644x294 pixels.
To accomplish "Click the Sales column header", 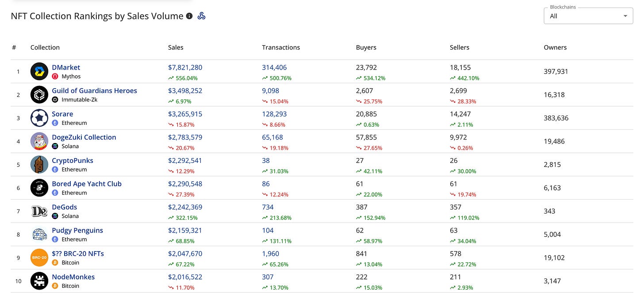I will tap(176, 47).
